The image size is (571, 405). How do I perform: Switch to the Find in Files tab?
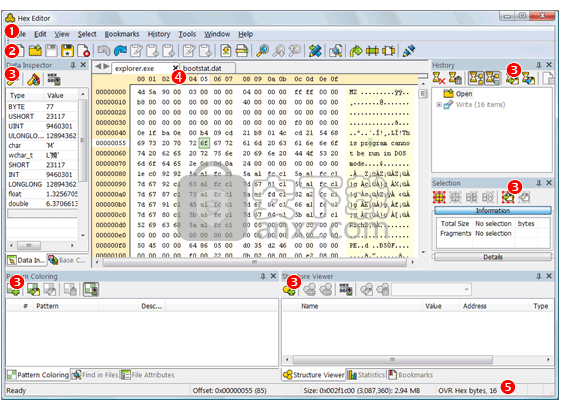[95, 375]
